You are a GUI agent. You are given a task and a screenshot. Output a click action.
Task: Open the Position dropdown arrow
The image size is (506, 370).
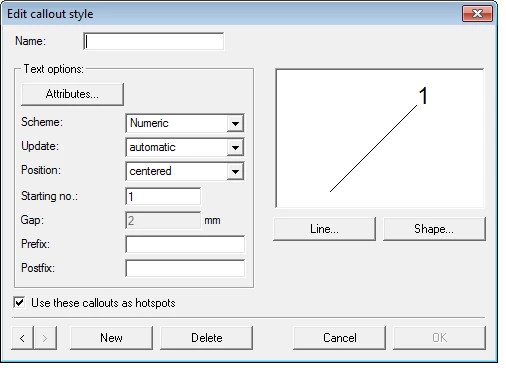(x=235, y=171)
